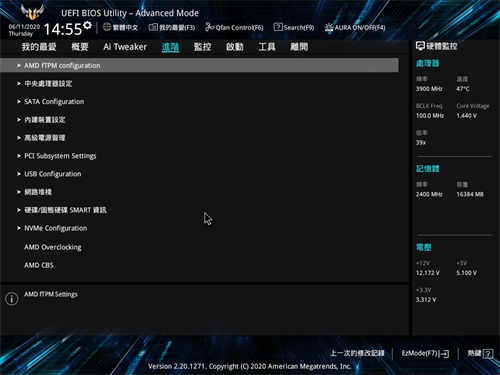
Task: Click the Search question mark icon
Action: [278, 27]
